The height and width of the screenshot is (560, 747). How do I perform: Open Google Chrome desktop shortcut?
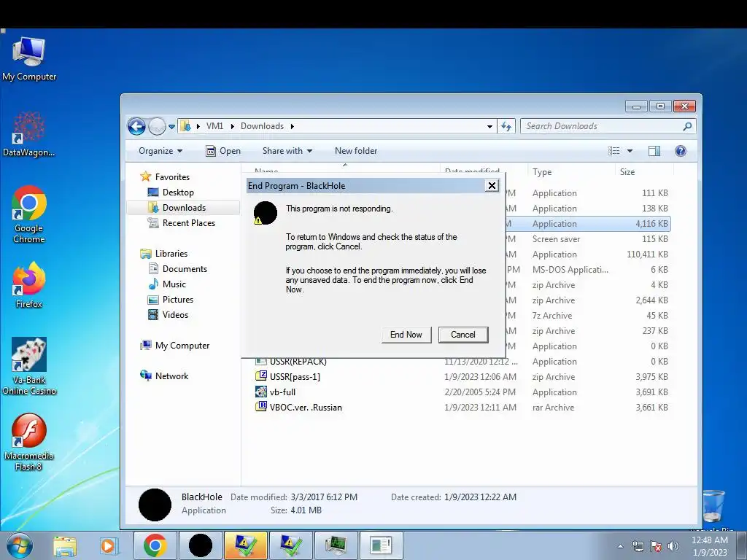point(28,214)
